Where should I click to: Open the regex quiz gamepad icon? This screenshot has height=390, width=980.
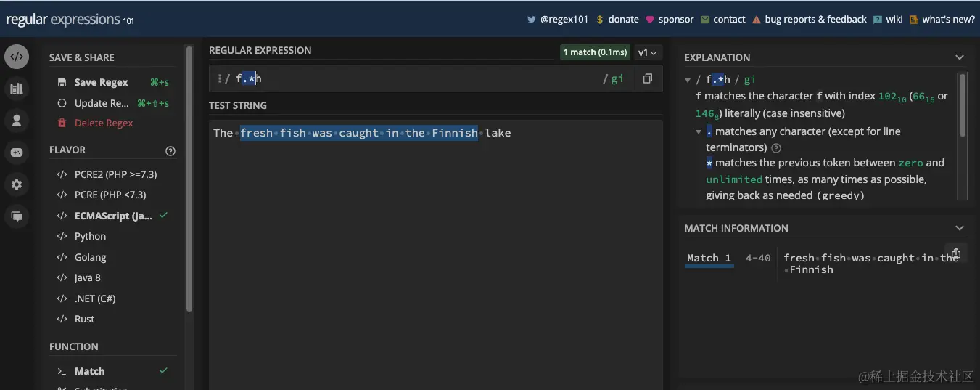(17, 153)
